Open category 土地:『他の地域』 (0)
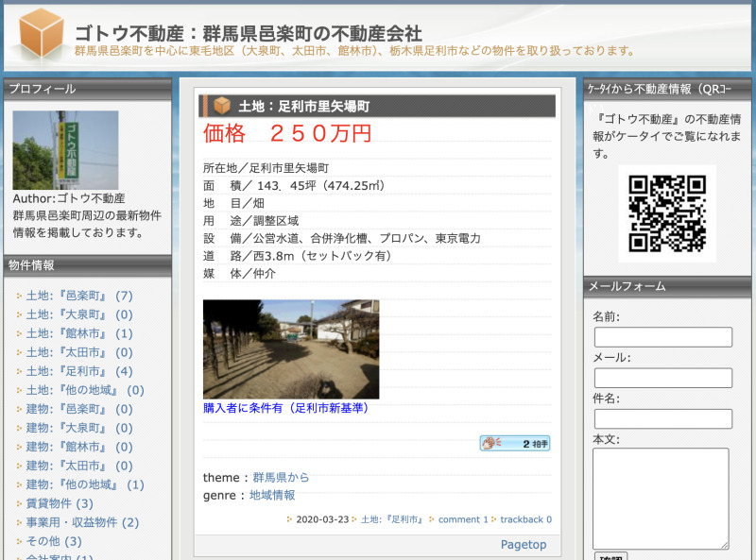The width and height of the screenshot is (756, 560). pyautogui.click(x=85, y=390)
